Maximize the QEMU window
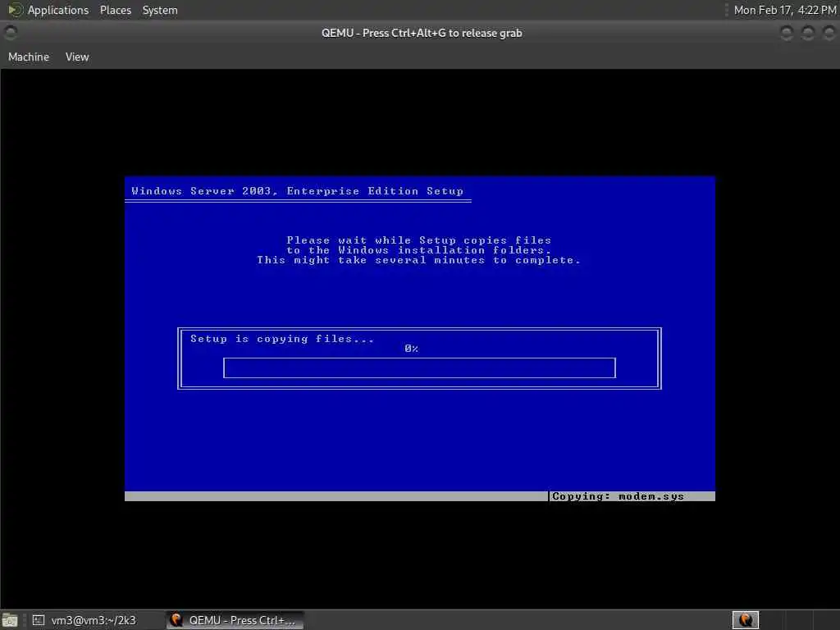 pos(808,33)
